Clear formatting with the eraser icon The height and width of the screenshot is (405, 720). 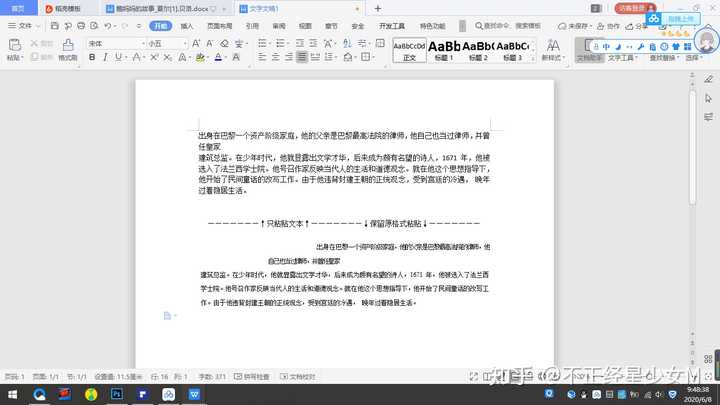click(x=224, y=43)
